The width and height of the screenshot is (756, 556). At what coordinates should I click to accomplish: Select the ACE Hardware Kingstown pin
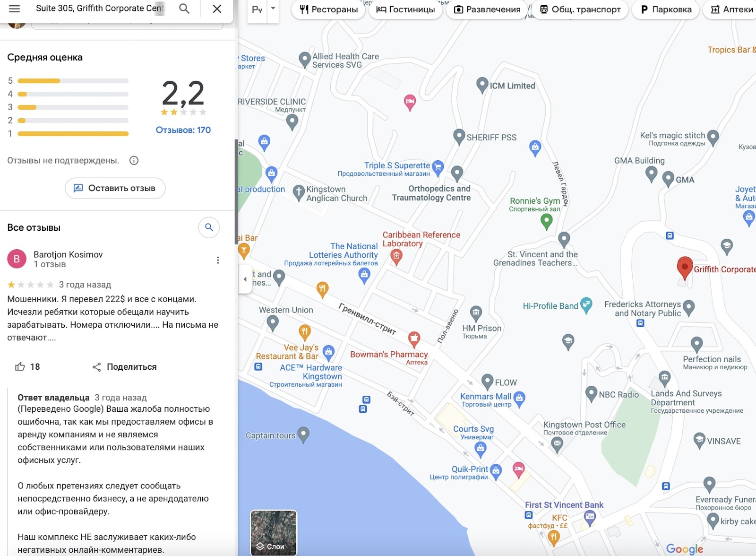click(328, 352)
